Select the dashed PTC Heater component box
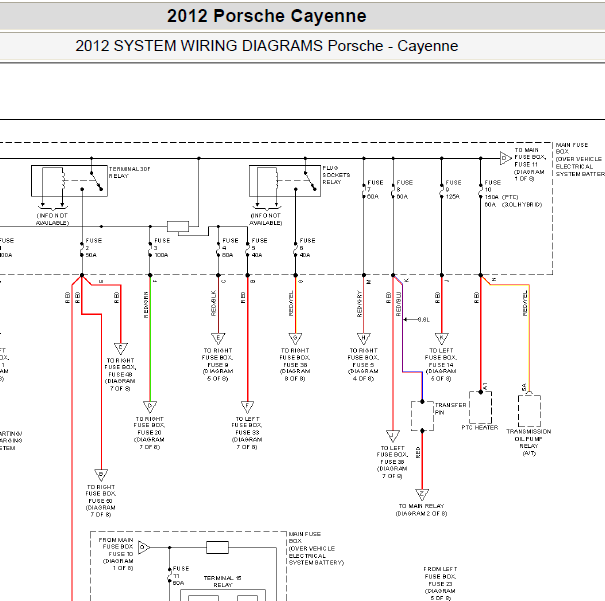 coord(480,407)
